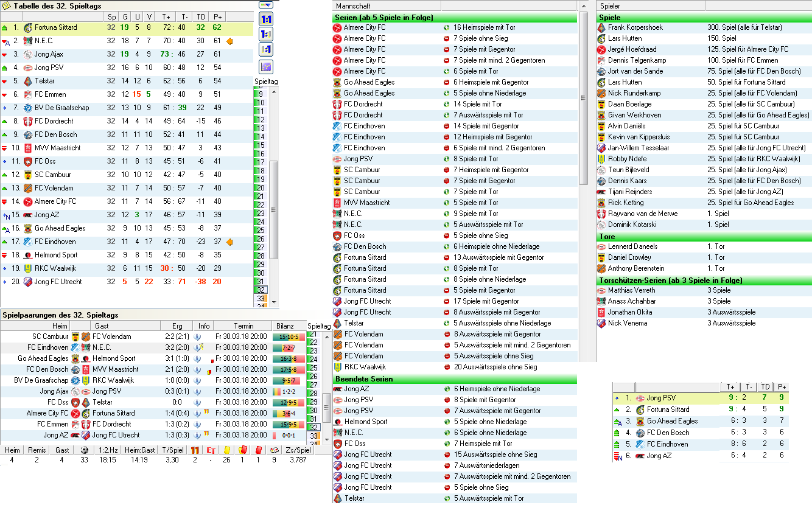Click the 'Spieler' column header

[650, 5]
